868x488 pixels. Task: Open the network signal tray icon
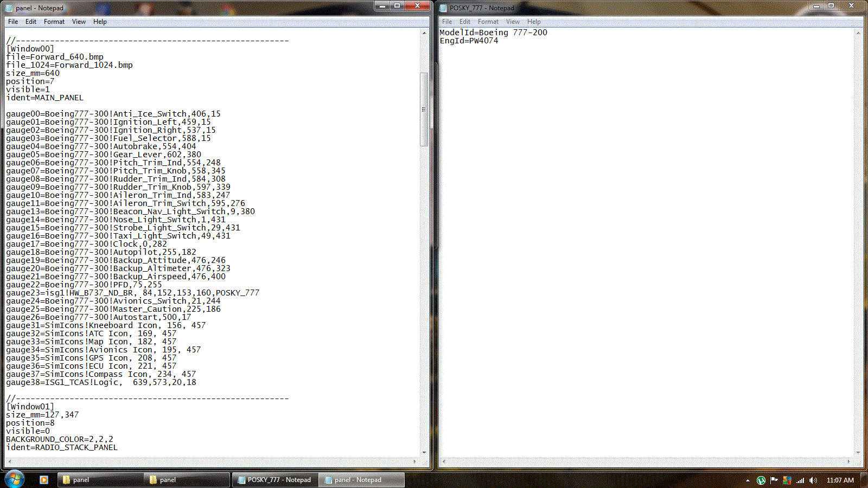click(x=800, y=480)
